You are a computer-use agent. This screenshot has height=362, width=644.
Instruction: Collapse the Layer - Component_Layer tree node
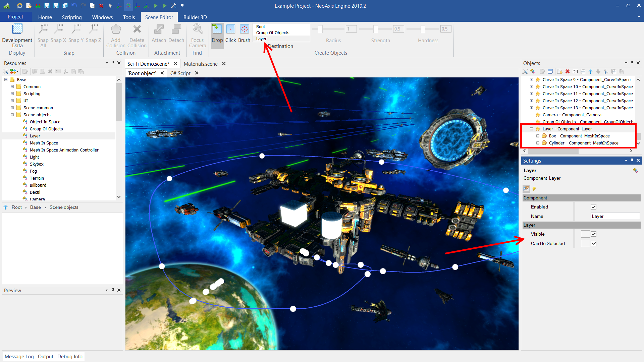[x=531, y=129]
